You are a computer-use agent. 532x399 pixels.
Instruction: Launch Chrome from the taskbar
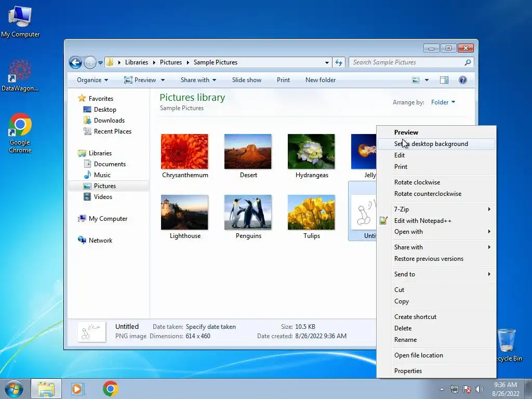click(110, 389)
